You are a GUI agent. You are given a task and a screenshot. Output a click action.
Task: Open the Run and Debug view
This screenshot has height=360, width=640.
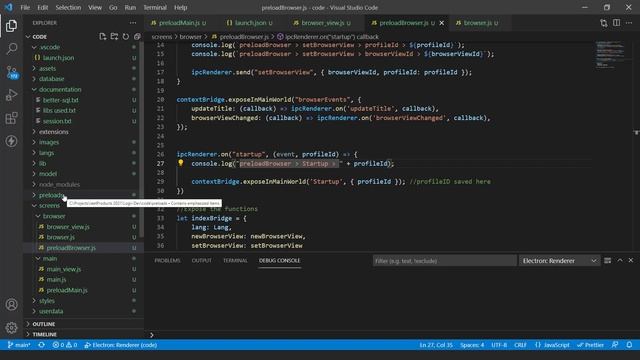click(x=11, y=95)
